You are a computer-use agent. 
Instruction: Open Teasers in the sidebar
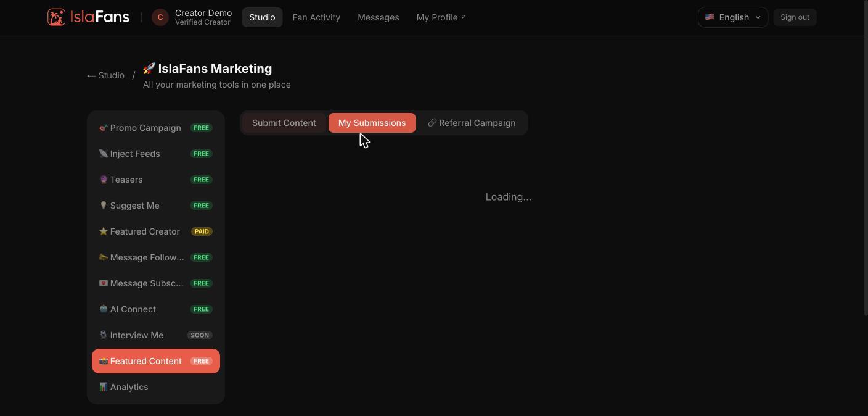156,180
